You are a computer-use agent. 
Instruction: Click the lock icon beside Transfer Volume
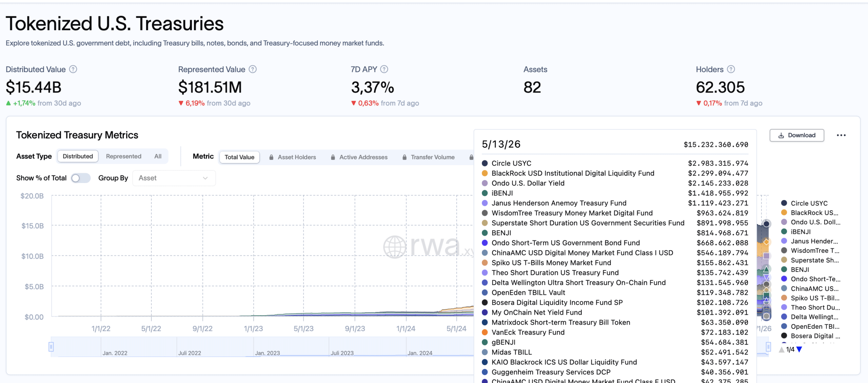(405, 157)
